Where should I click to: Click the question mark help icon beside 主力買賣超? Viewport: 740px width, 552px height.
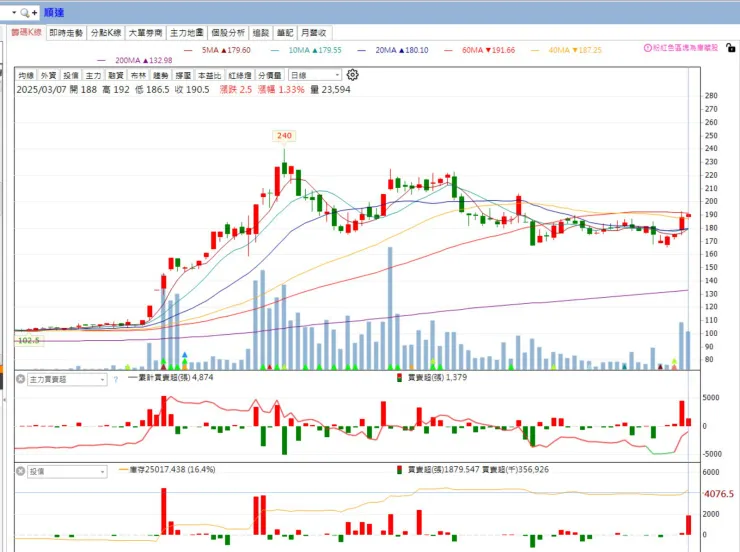[116, 379]
